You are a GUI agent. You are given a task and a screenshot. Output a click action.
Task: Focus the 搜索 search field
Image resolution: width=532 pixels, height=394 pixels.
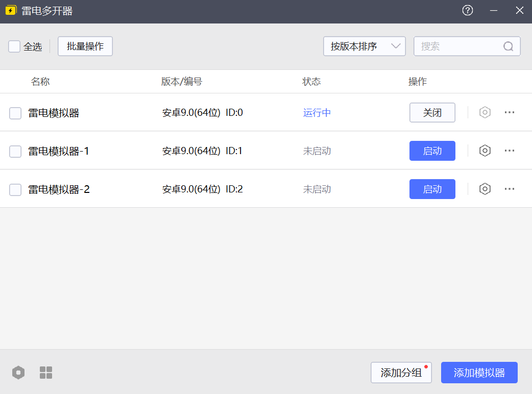460,46
